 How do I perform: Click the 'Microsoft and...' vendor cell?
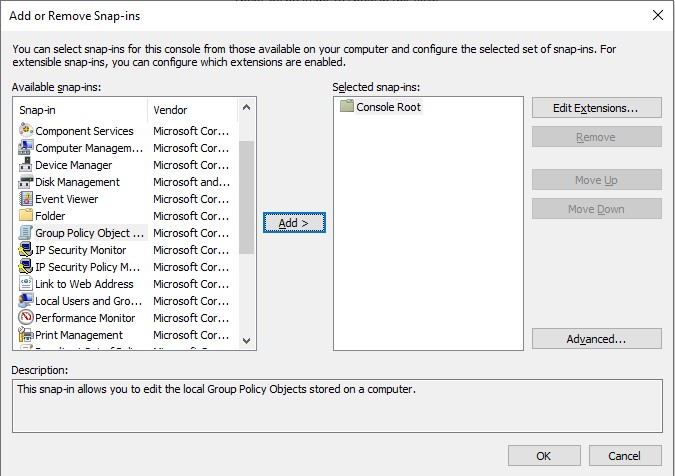[x=192, y=182]
